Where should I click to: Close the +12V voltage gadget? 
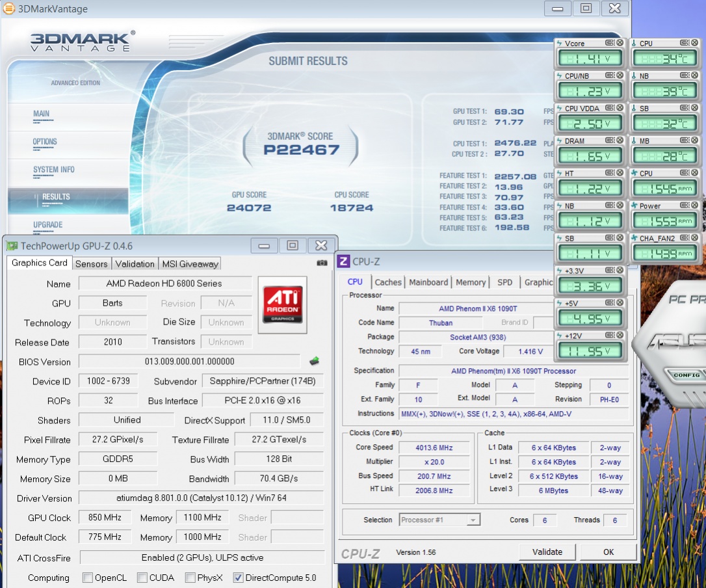pos(620,335)
